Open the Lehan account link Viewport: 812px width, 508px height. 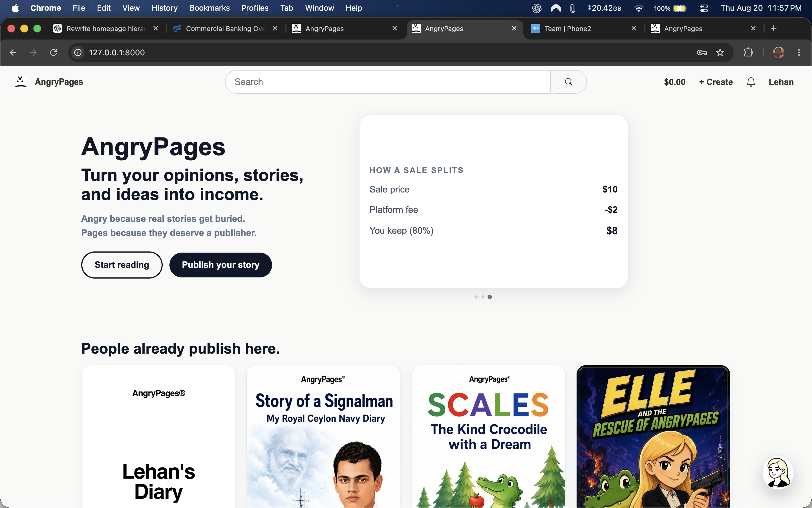point(781,82)
